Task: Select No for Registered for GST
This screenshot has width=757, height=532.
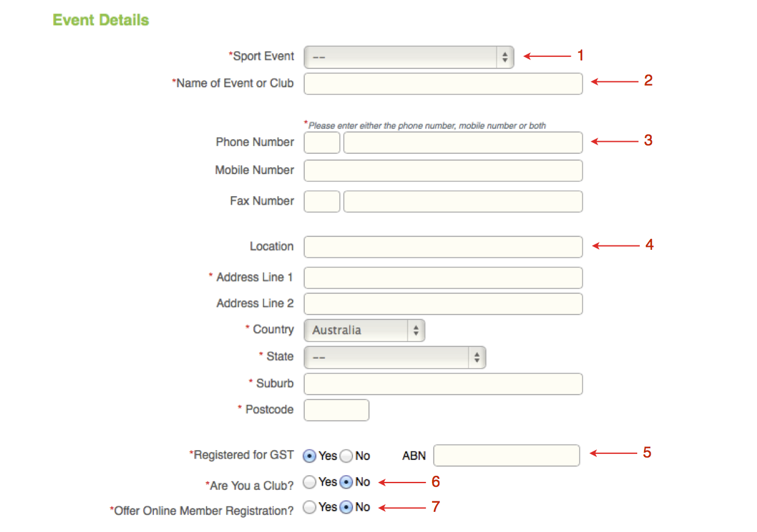Action: [346, 456]
